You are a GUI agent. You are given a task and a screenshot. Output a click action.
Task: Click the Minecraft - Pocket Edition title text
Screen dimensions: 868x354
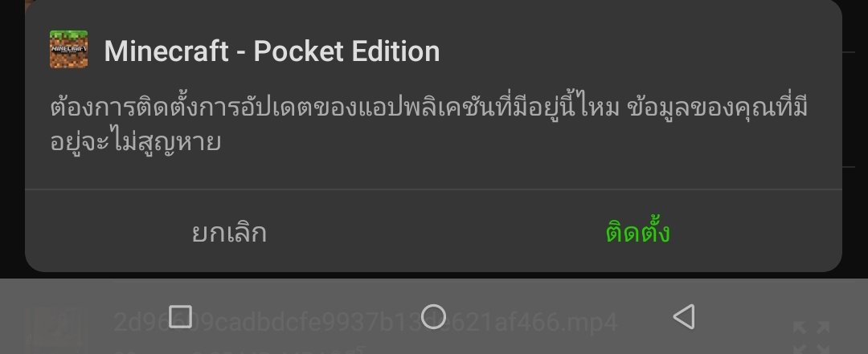[x=272, y=51]
